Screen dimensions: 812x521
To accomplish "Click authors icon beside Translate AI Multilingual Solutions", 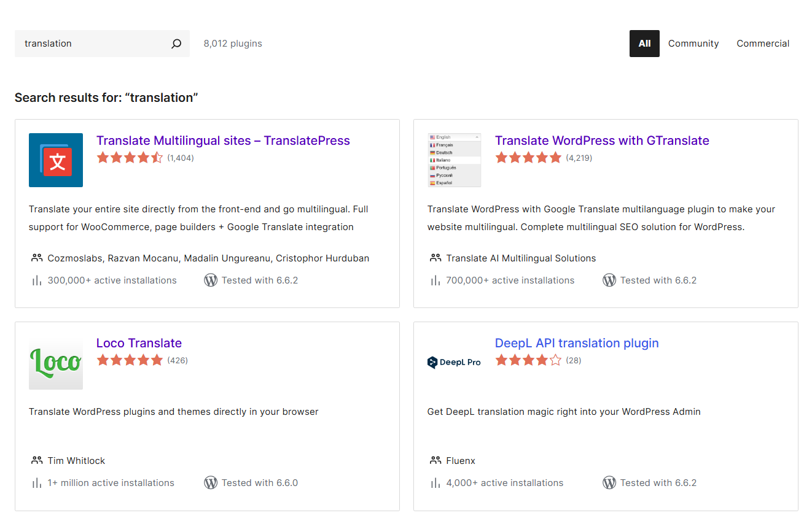I will click(x=435, y=258).
